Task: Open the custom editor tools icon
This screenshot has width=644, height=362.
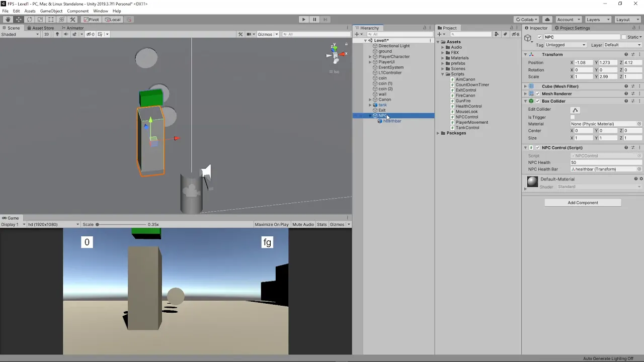Action: coord(72,20)
